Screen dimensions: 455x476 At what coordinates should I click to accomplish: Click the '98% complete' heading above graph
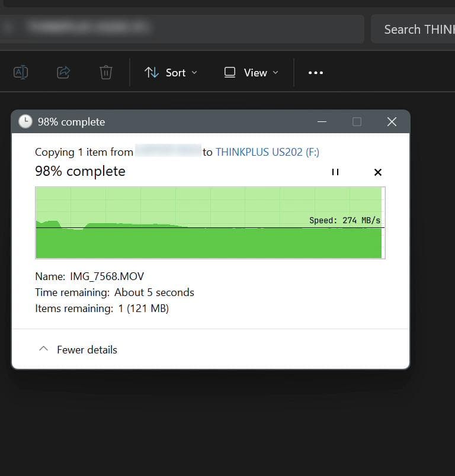(x=80, y=171)
